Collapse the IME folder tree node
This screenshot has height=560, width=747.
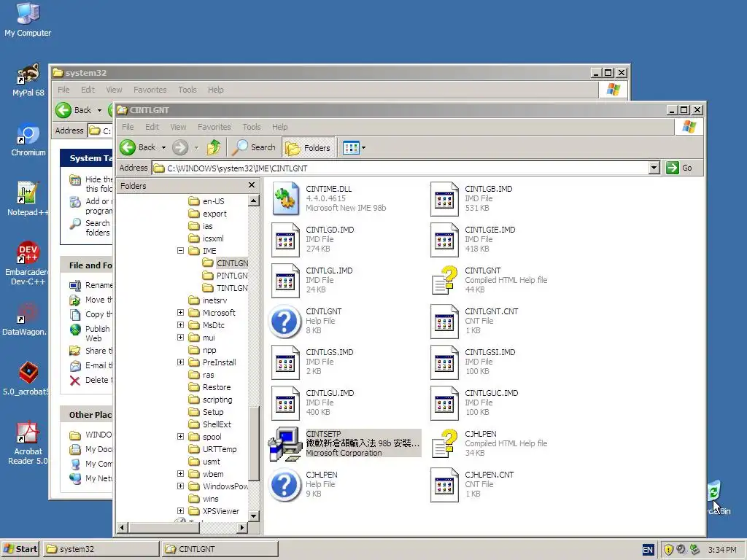tap(181, 251)
